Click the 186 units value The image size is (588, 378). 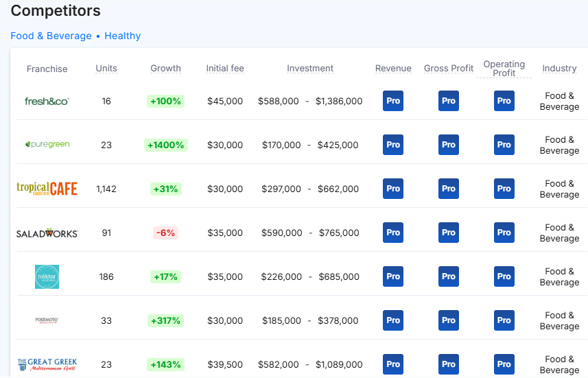pos(106,276)
